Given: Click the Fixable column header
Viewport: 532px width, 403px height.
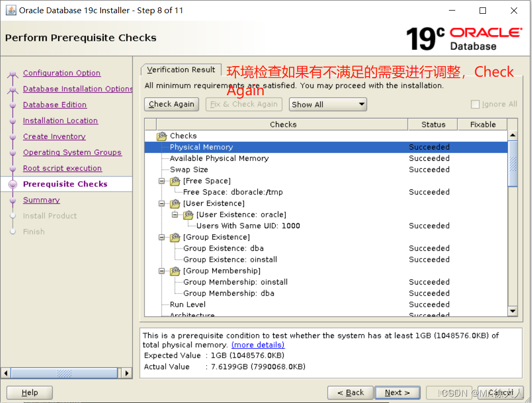Looking at the screenshot, I should (482, 124).
